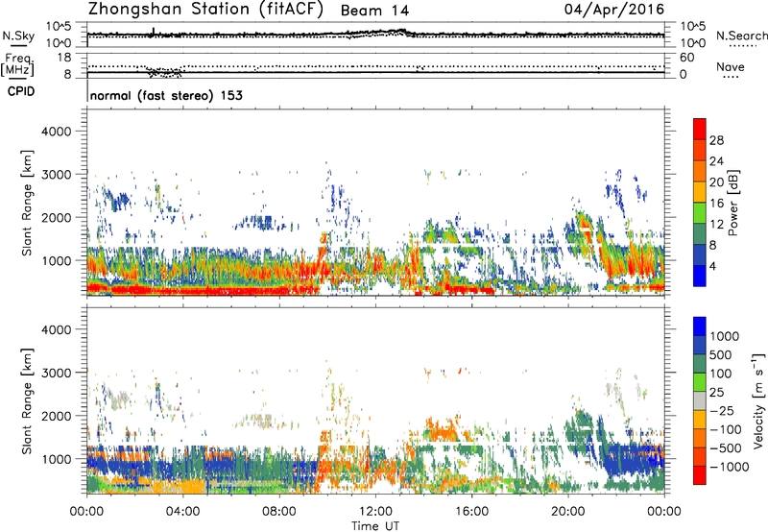Click the '16:00' time axis label

coord(471,512)
